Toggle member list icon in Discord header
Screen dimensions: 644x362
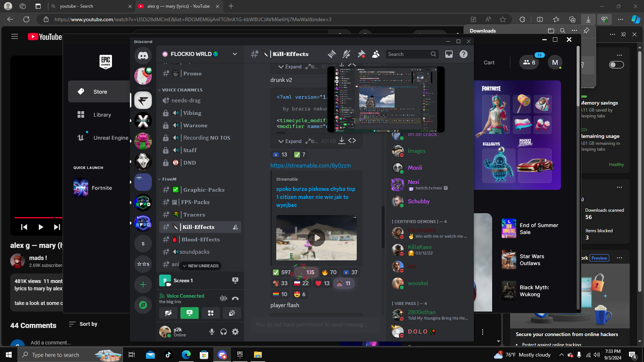point(376,54)
